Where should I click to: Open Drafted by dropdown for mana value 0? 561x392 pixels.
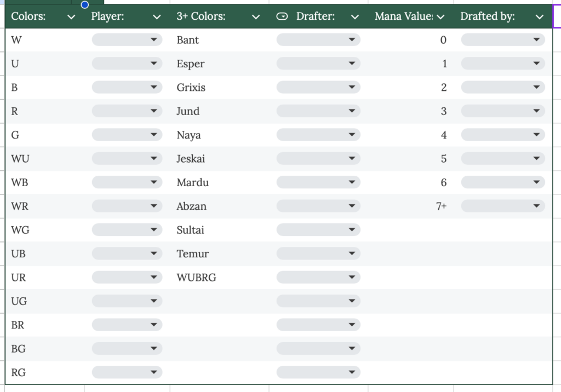503,40
